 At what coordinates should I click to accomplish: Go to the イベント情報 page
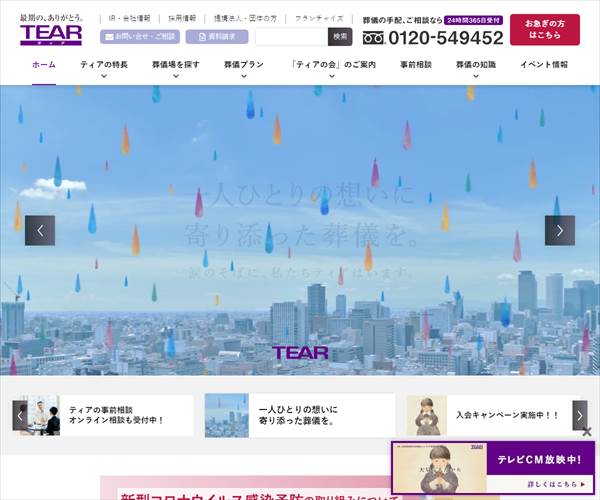click(x=544, y=65)
